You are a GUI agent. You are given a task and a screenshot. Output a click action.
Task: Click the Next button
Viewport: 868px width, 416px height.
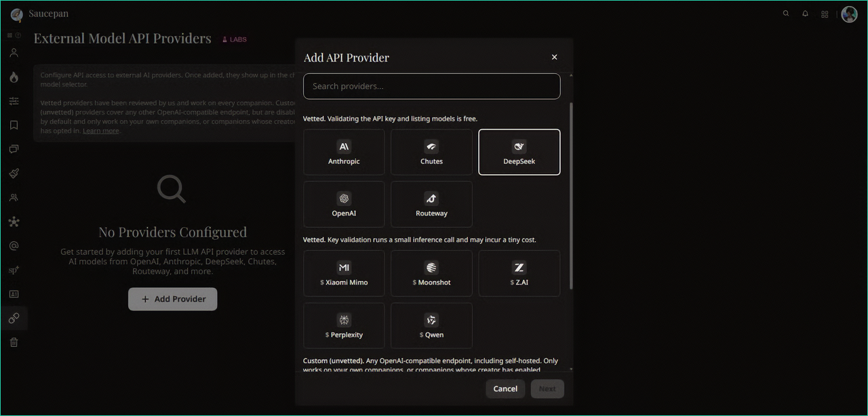click(x=547, y=389)
